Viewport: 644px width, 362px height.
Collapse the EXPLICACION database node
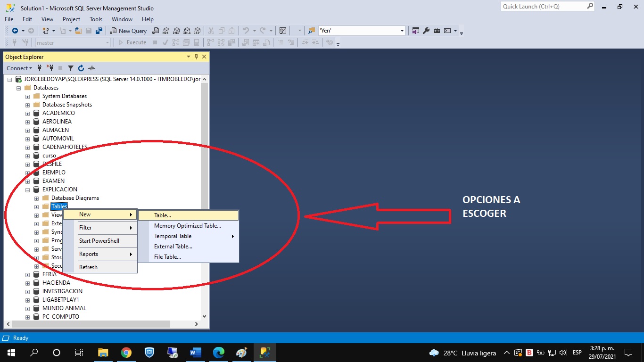[x=28, y=189]
